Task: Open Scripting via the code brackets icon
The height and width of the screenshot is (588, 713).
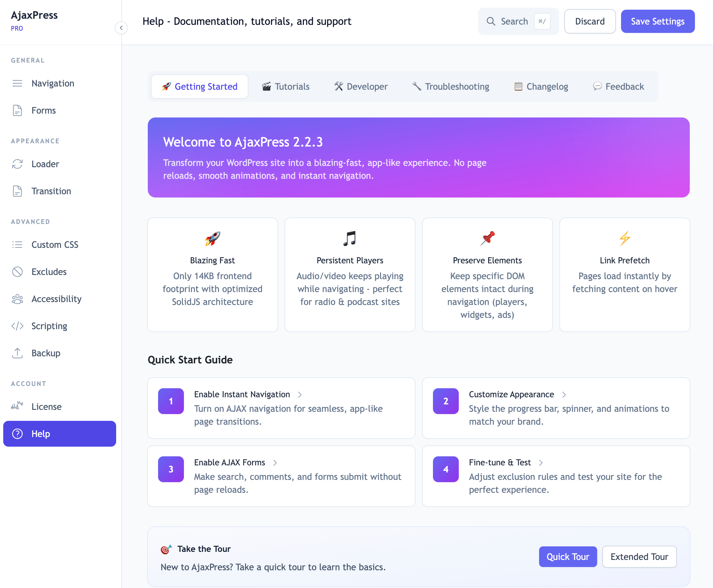Action: (x=17, y=326)
